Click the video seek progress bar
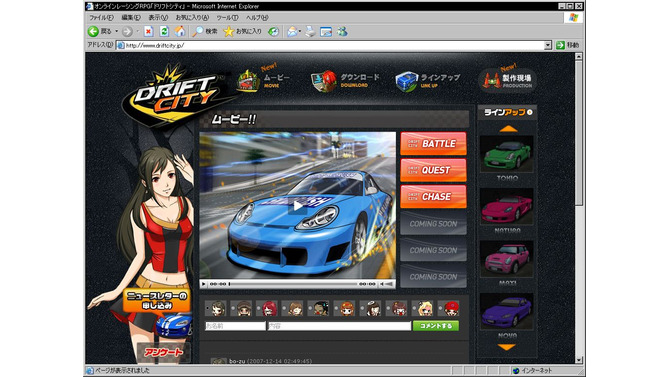The width and height of the screenshot is (670, 377). tap(293, 284)
